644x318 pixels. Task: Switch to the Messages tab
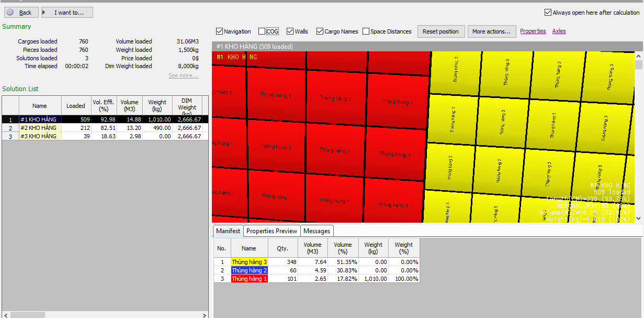point(317,231)
